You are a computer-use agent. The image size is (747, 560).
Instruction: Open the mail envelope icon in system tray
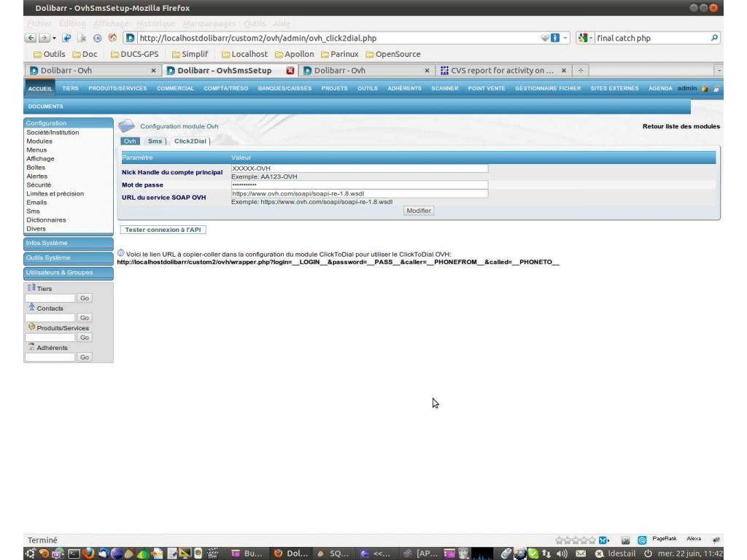581,553
